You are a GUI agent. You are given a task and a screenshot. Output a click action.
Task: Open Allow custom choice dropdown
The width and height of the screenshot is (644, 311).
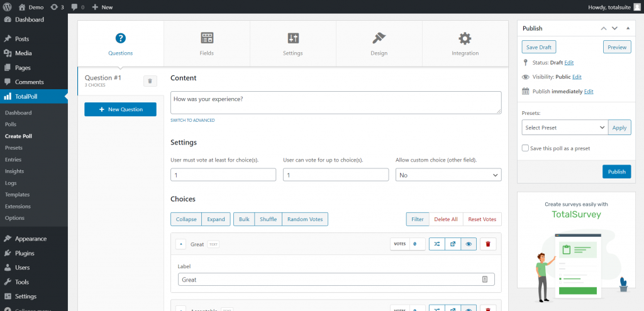[x=448, y=175]
